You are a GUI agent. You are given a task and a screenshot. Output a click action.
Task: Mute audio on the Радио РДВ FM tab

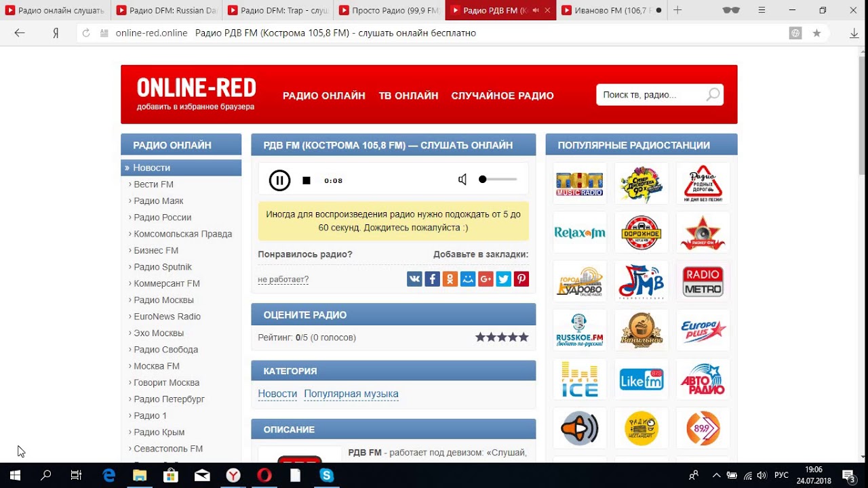coord(536,11)
